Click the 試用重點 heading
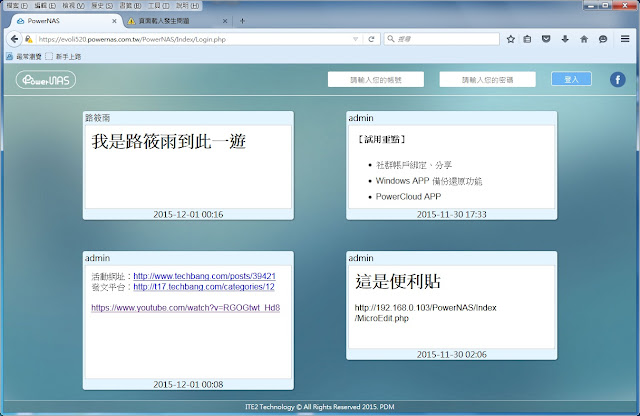Screen dimensions: 640x416 tap(382, 140)
